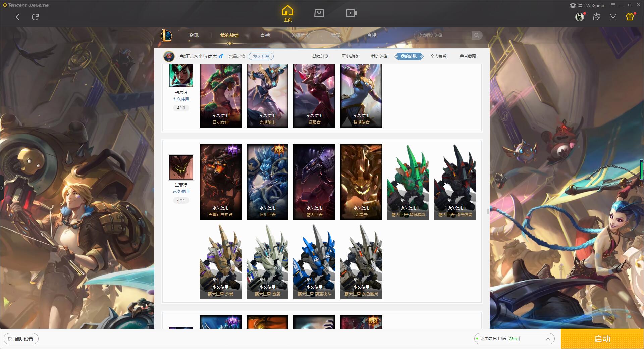Image resolution: width=644 pixels, height=349 pixels.
Task: Open the video icon in top bar
Action: (x=351, y=13)
